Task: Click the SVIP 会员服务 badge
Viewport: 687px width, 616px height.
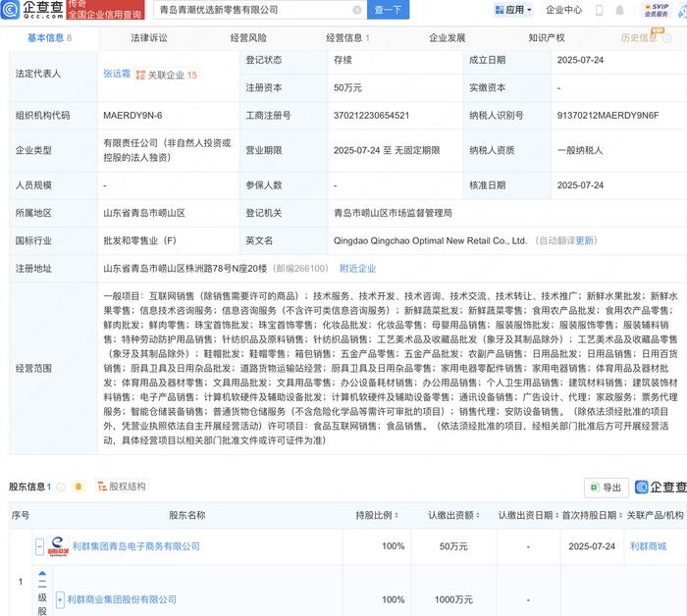Action: click(x=656, y=10)
